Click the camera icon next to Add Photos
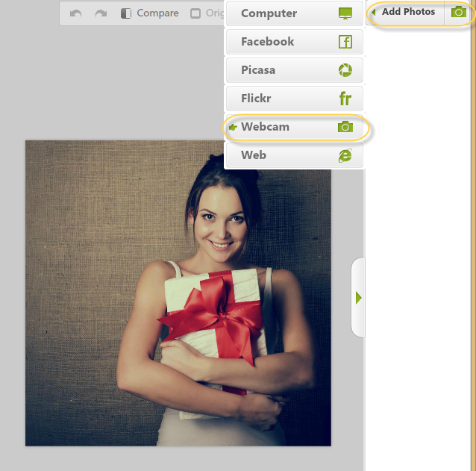Screen dimensions: 476x471 point(459,12)
